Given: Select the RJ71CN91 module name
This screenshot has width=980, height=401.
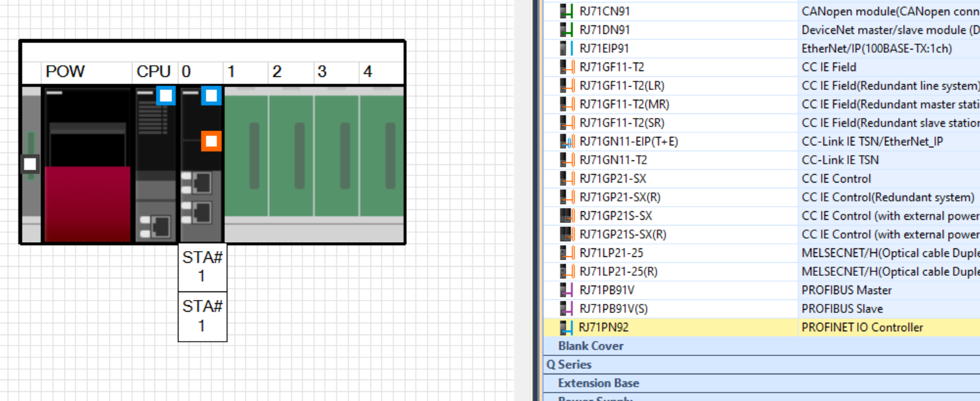Looking at the screenshot, I should 604,11.
